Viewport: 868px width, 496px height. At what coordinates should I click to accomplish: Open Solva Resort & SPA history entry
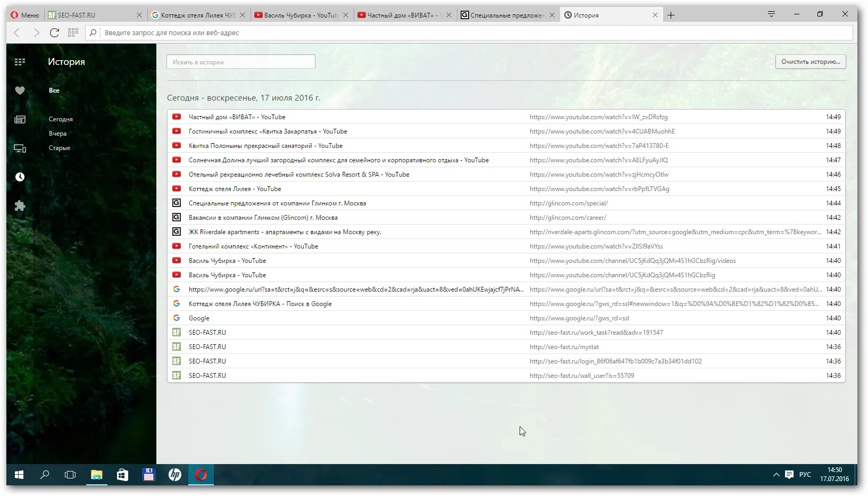(506, 175)
